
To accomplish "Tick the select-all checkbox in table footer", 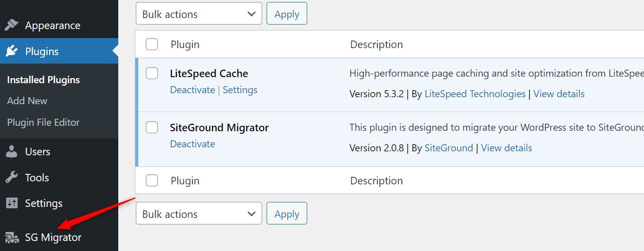I will point(152,180).
